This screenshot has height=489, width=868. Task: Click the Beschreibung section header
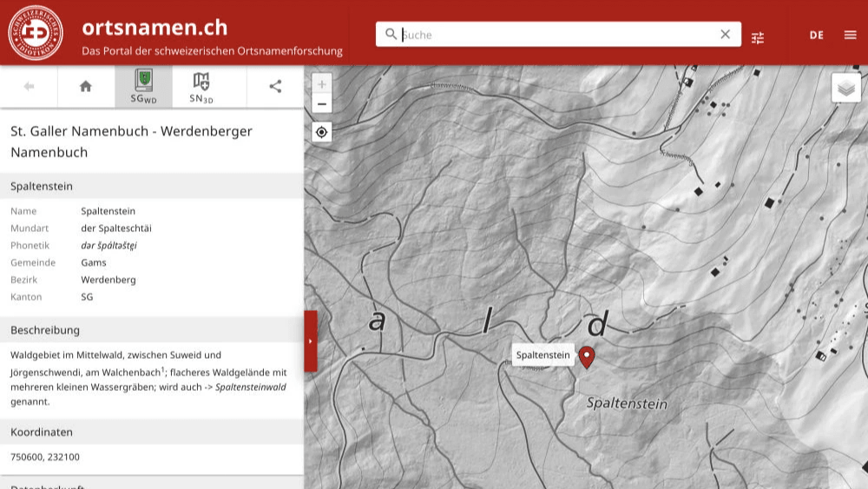(152, 330)
